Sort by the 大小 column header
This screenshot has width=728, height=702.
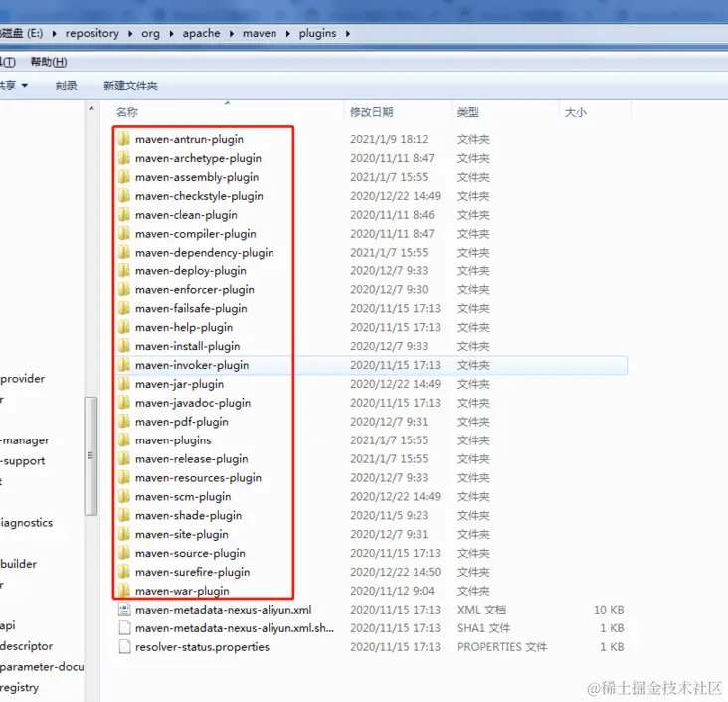575,112
